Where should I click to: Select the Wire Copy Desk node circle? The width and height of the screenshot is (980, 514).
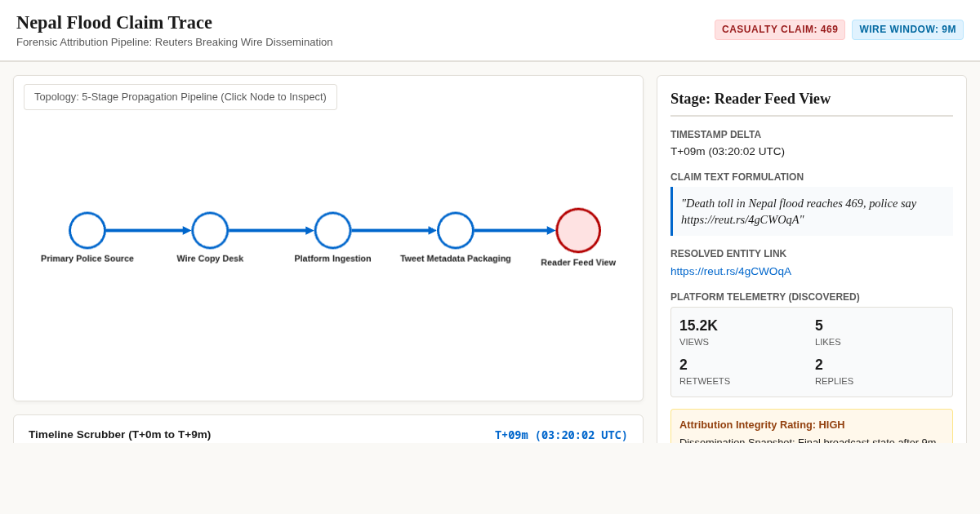click(210, 231)
